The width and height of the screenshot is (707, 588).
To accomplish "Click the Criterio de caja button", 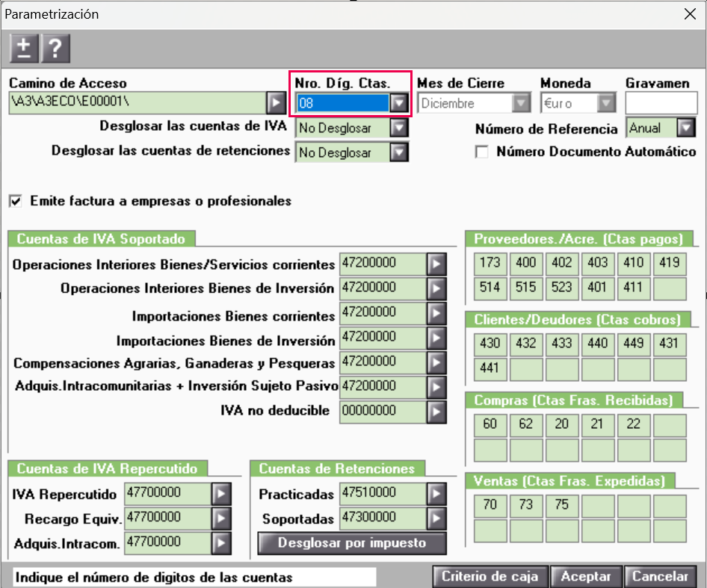I will click(x=490, y=576).
